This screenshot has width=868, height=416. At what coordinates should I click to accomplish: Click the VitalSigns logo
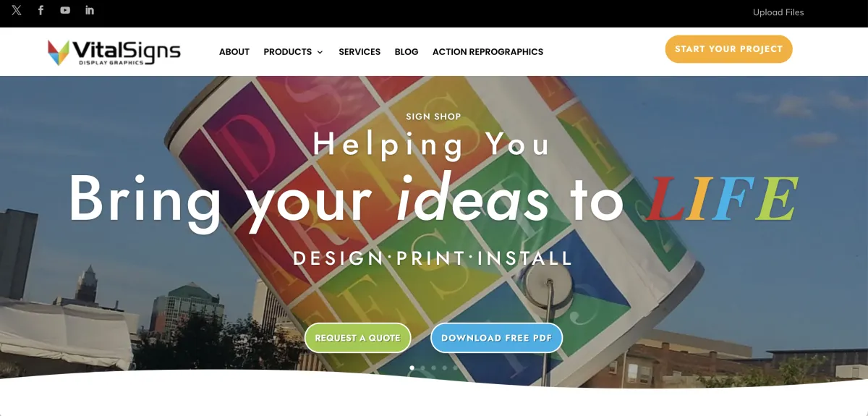tap(114, 52)
